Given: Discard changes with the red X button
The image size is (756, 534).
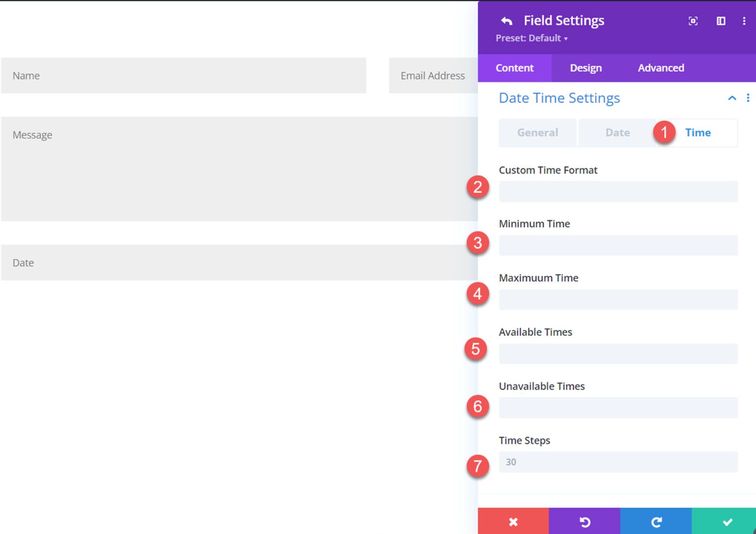Looking at the screenshot, I should (x=513, y=522).
